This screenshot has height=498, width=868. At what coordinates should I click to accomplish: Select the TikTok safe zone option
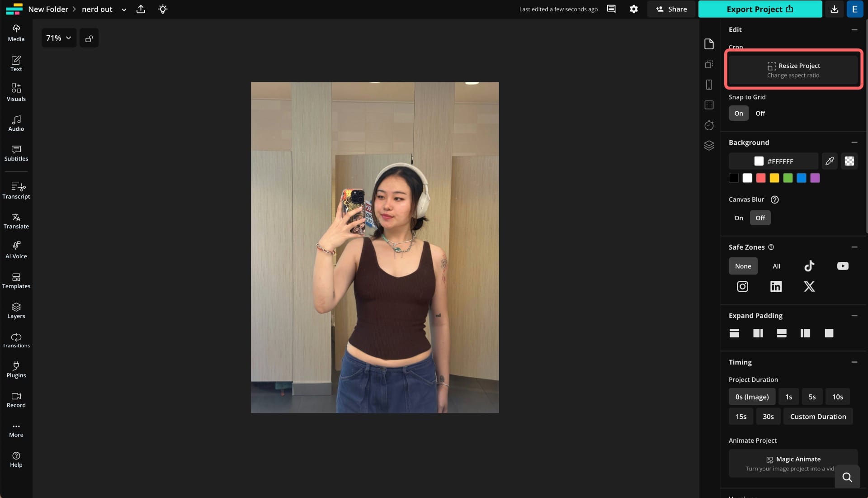pos(809,266)
